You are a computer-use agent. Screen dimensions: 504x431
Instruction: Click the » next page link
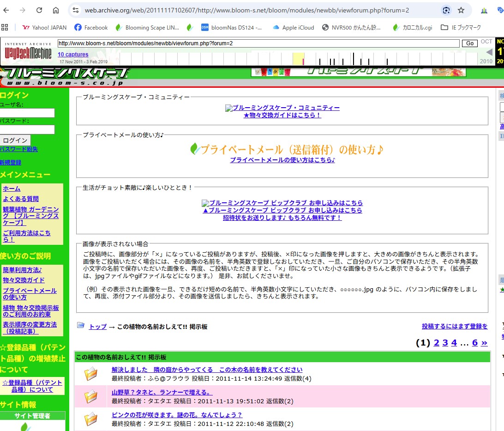(x=484, y=343)
